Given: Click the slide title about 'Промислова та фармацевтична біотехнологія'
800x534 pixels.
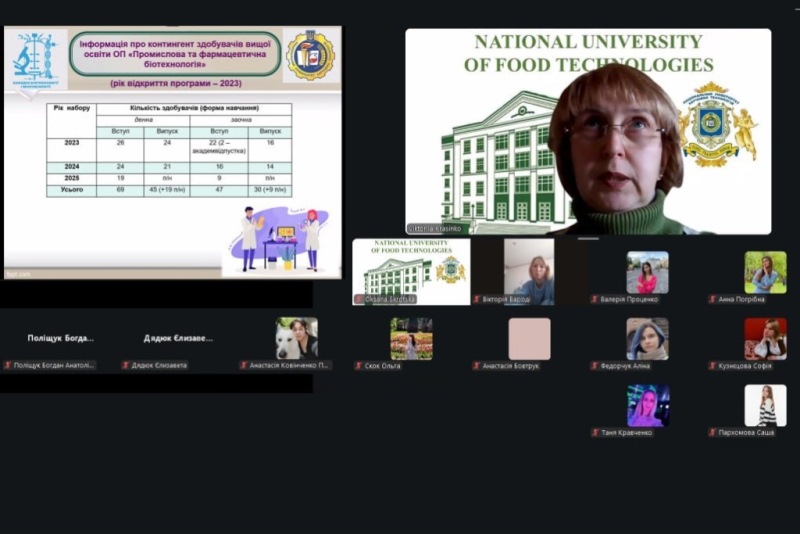Looking at the screenshot, I should [175, 54].
